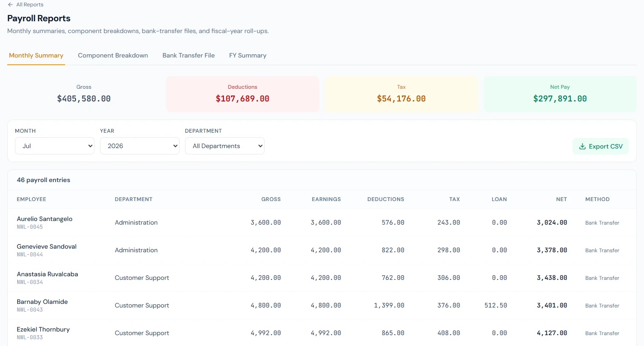The image size is (644, 346).
Task: Select the Monthly Summary tab
Action: coord(36,55)
